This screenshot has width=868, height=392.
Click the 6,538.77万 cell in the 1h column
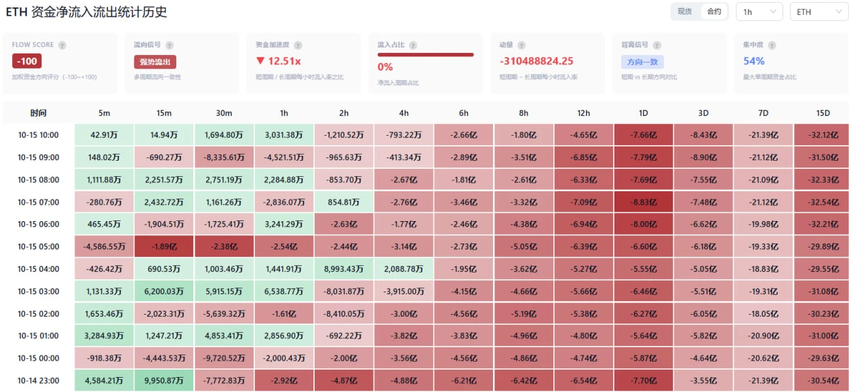tap(284, 291)
